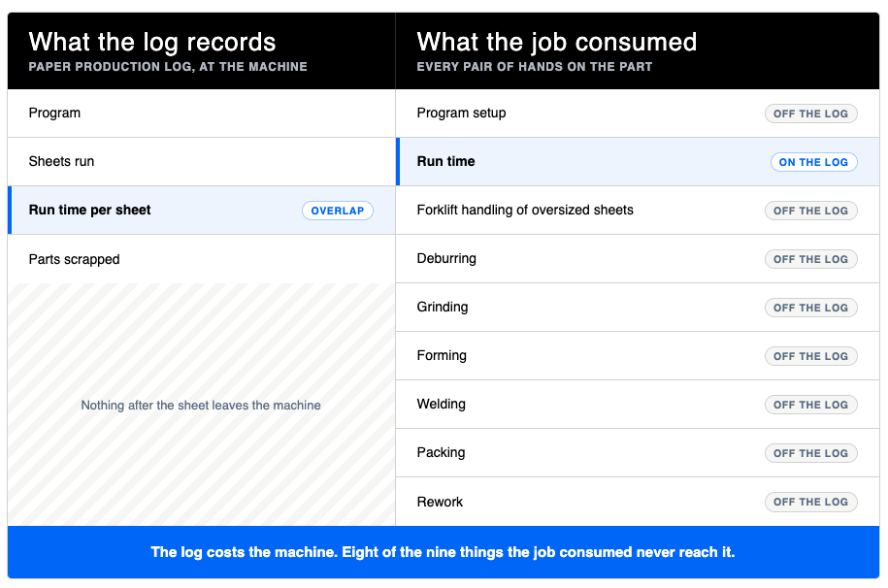Click the 'Rework' row label

pyautogui.click(x=440, y=502)
